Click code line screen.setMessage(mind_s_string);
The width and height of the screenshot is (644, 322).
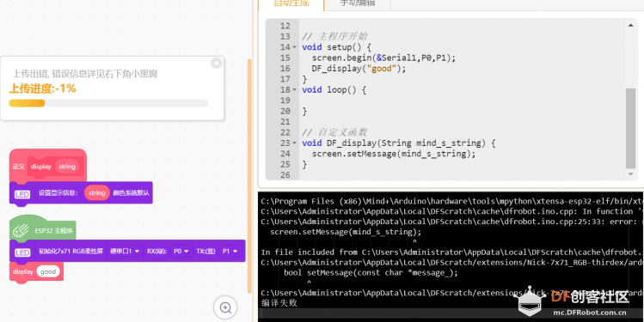pyautogui.click(x=394, y=154)
